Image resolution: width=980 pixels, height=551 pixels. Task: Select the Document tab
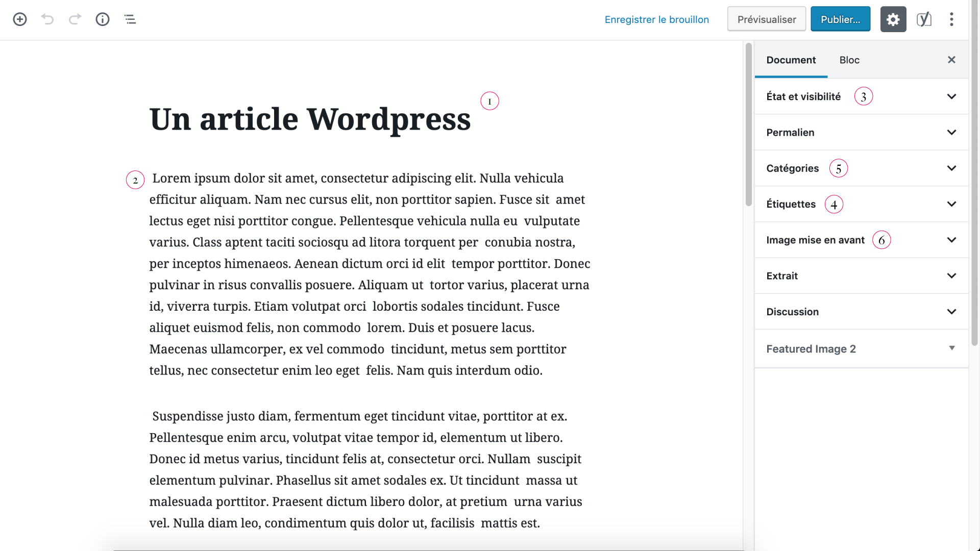(791, 60)
